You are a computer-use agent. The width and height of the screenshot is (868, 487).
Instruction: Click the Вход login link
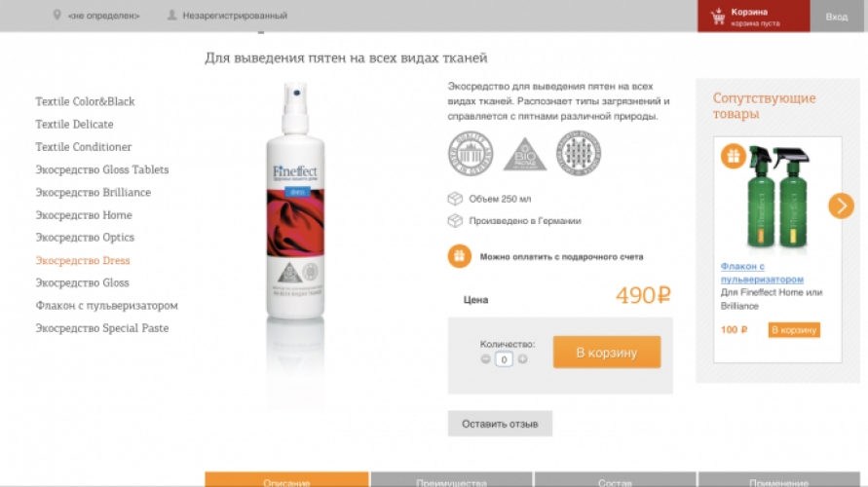point(837,16)
